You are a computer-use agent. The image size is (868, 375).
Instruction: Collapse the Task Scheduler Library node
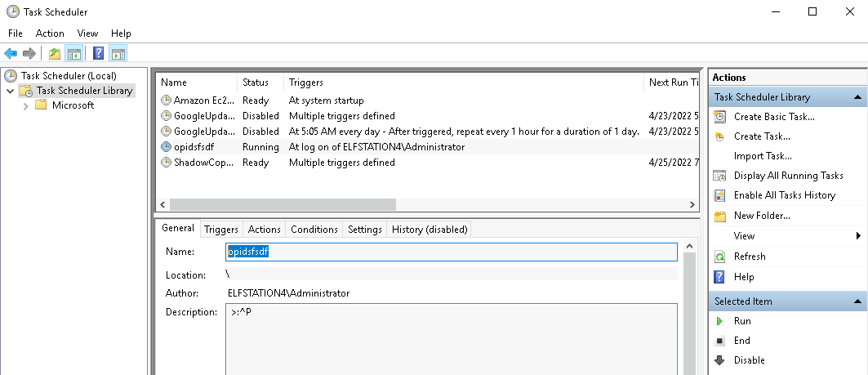10,91
